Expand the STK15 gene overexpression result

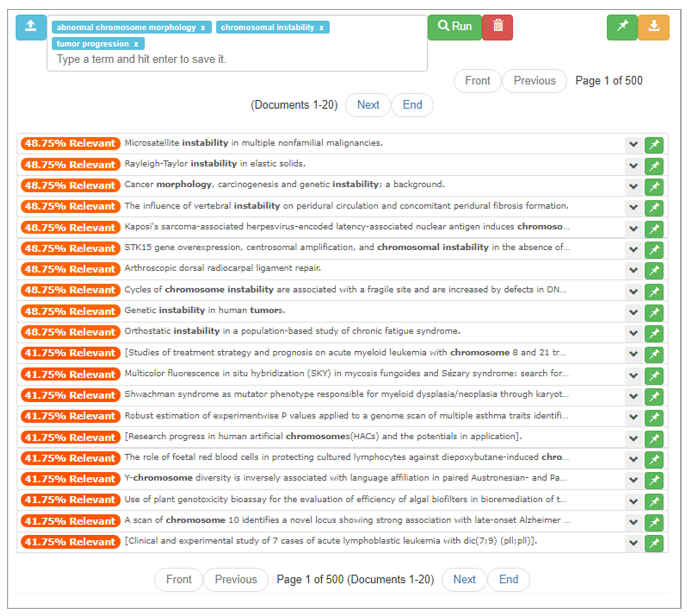(x=633, y=249)
